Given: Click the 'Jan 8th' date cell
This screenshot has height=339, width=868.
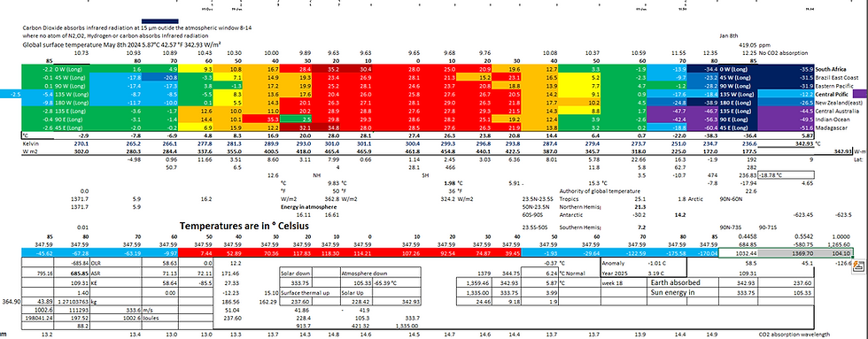Looking at the screenshot, I should tap(729, 35).
